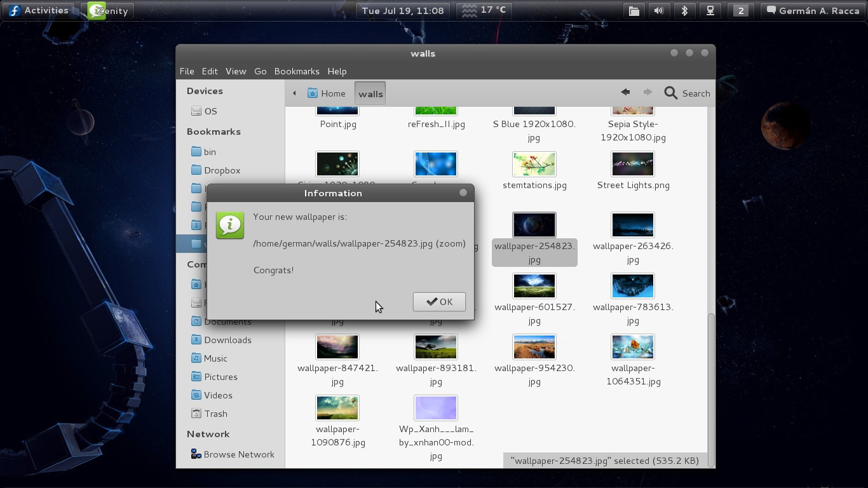Select the Wp_Xanh___lam_by_xnhan00-mod.jpg thumbnail

(x=436, y=408)
